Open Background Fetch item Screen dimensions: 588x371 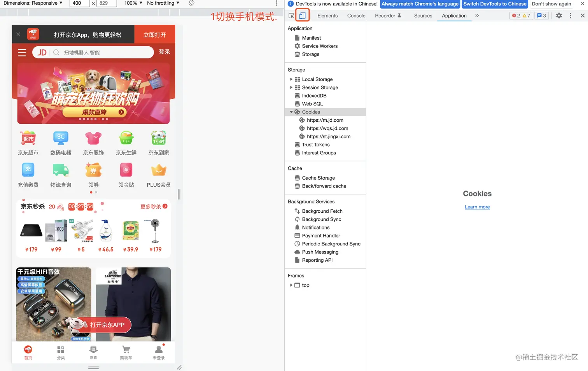pos(322,211)
